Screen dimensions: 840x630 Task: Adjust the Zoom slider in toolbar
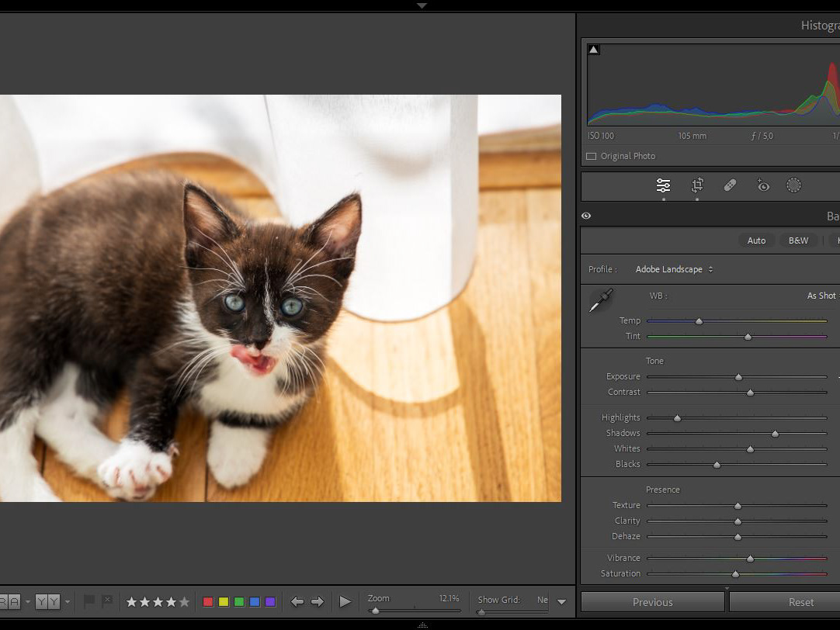pos(376,611)
